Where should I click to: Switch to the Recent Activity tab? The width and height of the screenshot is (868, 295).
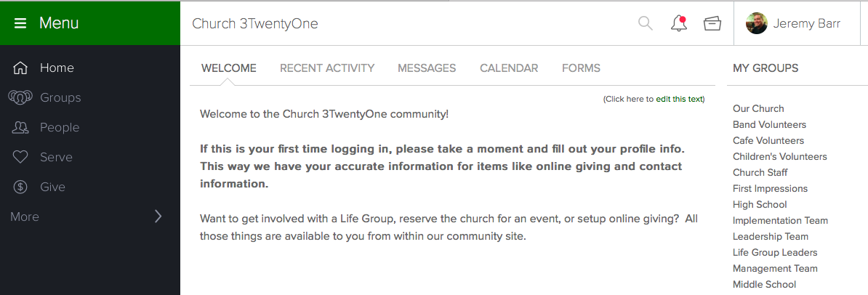click(327, 68)
